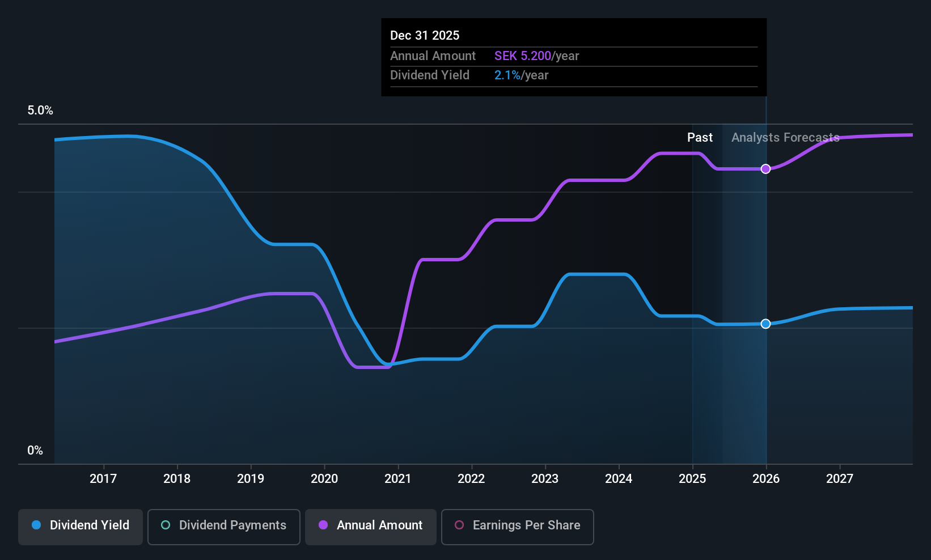Toggle the Dividend Yield legend series
Image resolution: width=931 pixels, height=560 pixels.
[x=81, y=527]
